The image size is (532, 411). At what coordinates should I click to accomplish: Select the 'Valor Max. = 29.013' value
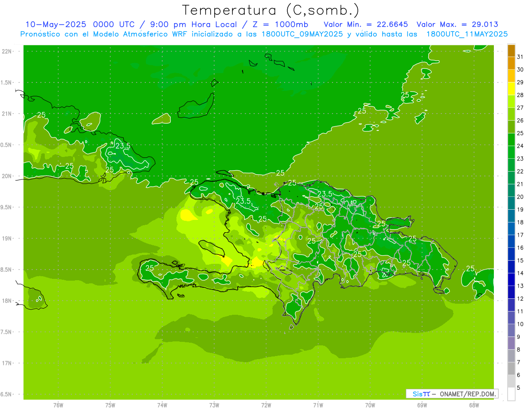(458, 24)
